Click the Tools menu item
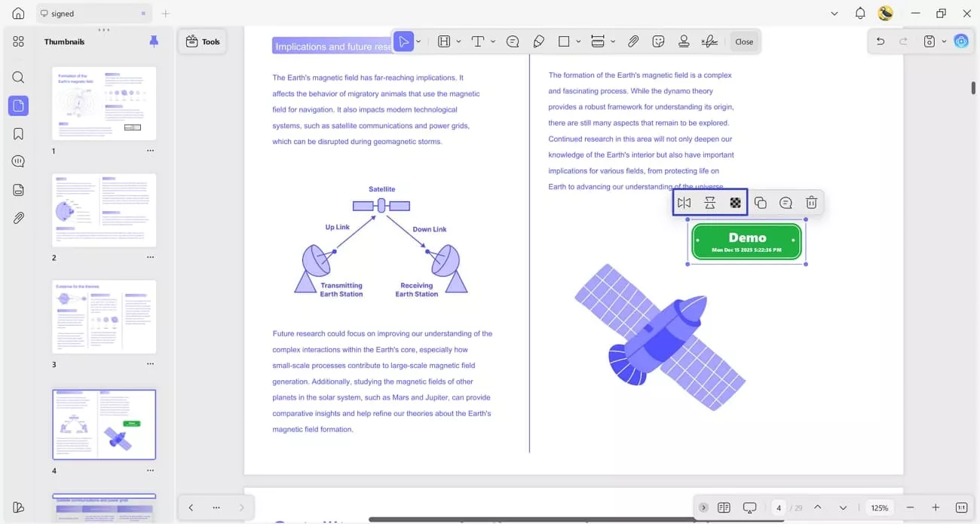Viewport: 980px width, 524px height. pos(202,41)
